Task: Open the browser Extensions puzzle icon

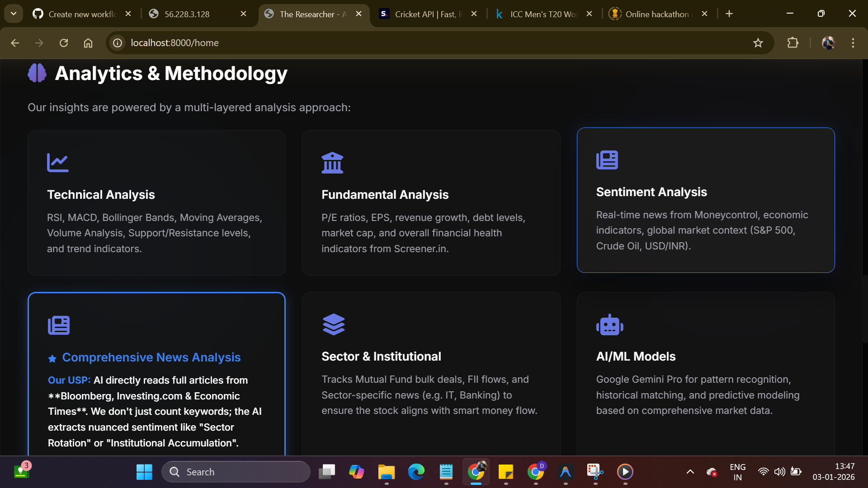Action: point(793,43)
